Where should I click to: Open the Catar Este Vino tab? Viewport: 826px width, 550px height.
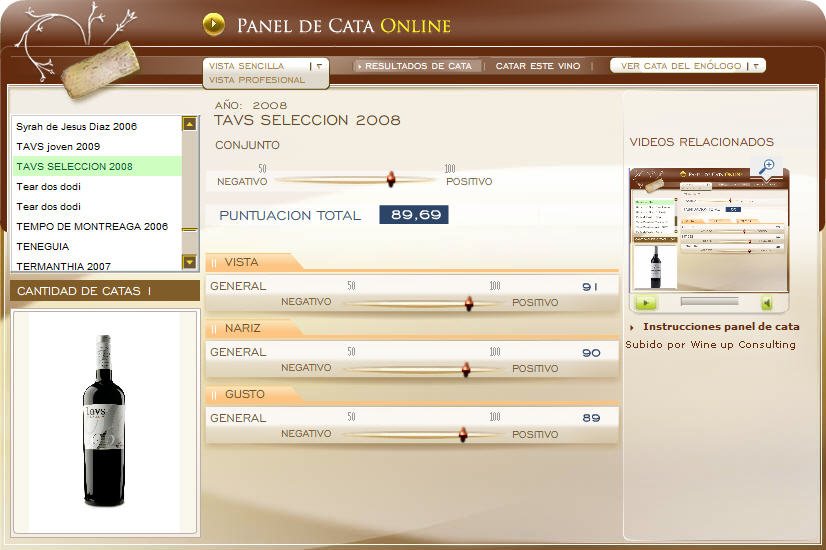pyautogui.click(x=538, y=66)
